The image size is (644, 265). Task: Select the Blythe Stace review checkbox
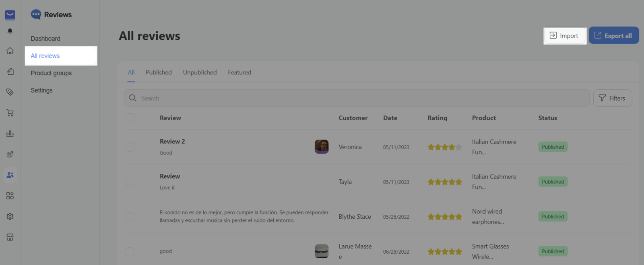[x=130, y=217]
